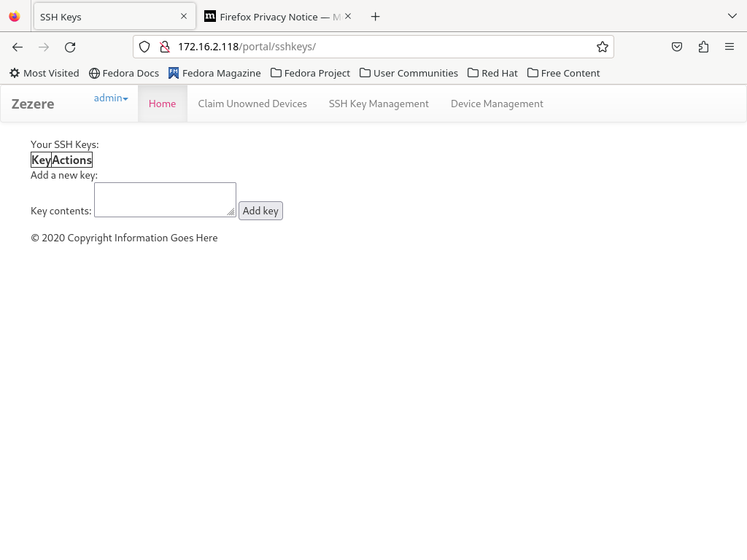Expand the admin user dropdown
747x560 pixels.
(x=111, y=98)
